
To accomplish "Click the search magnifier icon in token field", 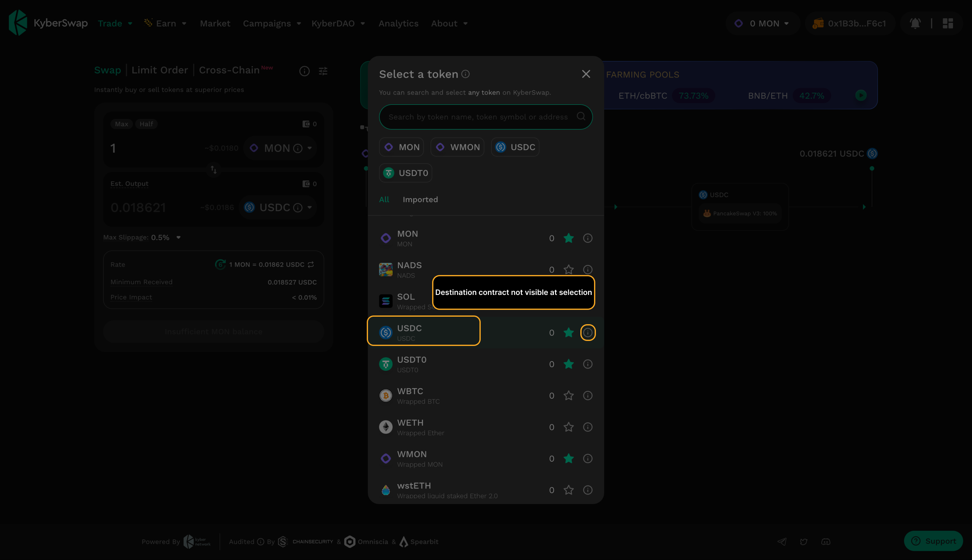I will (581, 117).
